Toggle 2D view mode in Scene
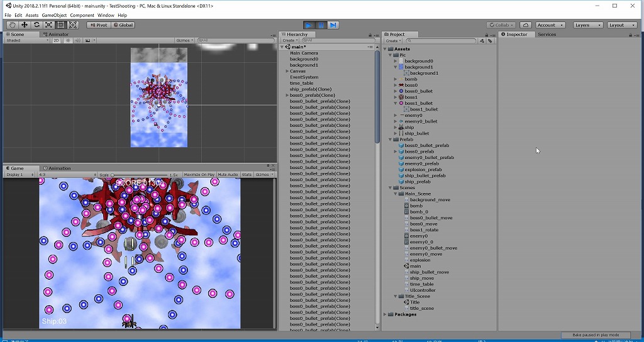 coord(56,40)
